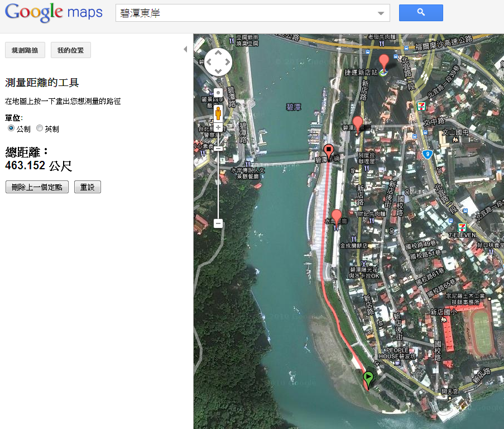Click the Street View pegman icon

tap(218, 113)
